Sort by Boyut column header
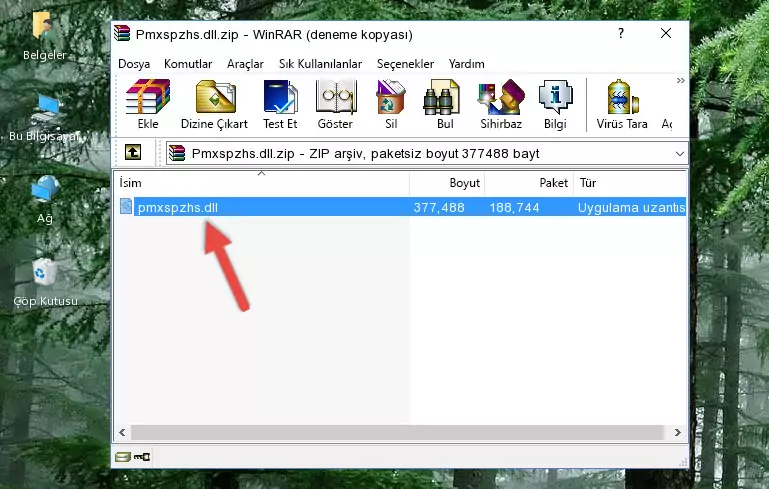Viewport: 769px width, 489px height. click(x=447, y=183)
